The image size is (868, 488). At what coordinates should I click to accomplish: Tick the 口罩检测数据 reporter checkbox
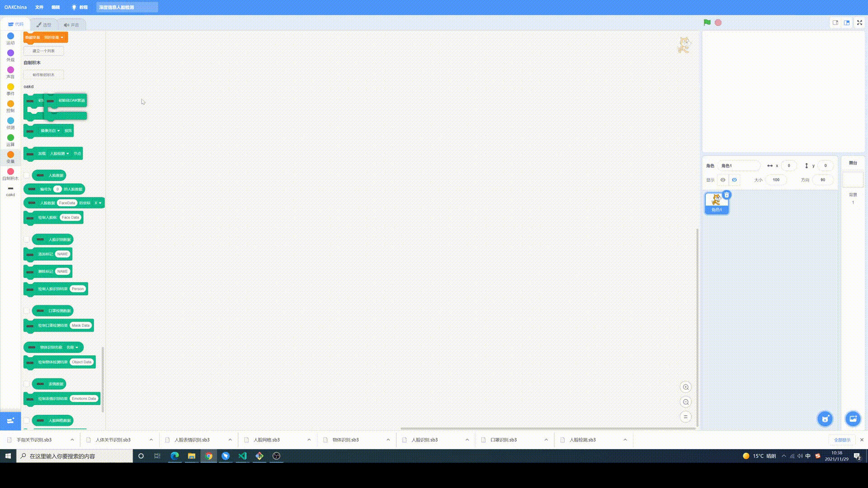pyautogui.click(x=27, y=311)
